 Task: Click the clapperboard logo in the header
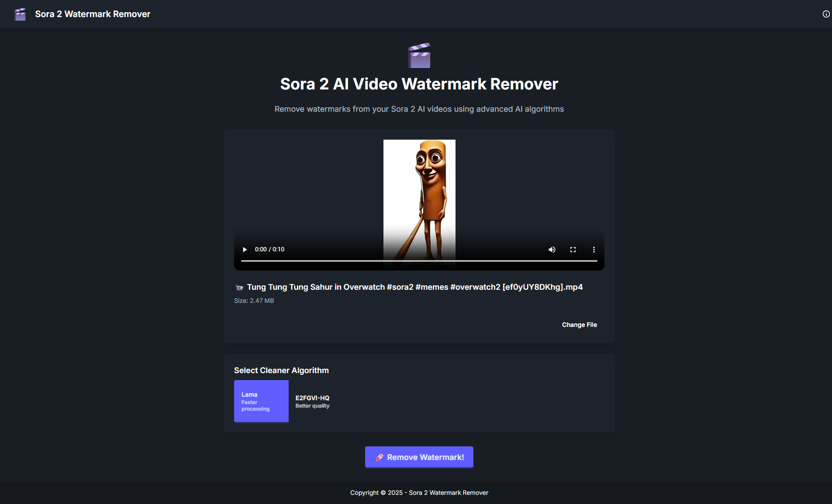pyautogui.click(x=20, y=14)
